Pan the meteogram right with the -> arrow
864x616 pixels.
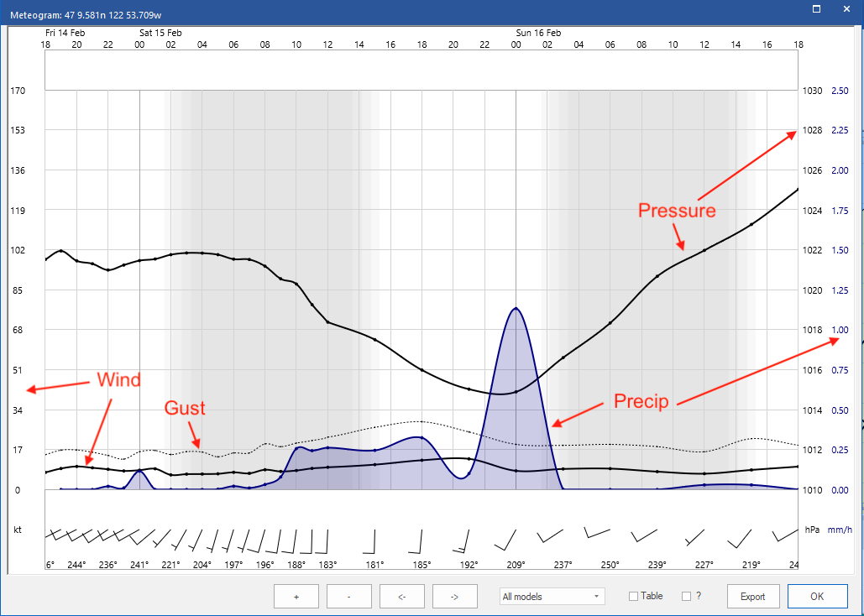[454, 596]
